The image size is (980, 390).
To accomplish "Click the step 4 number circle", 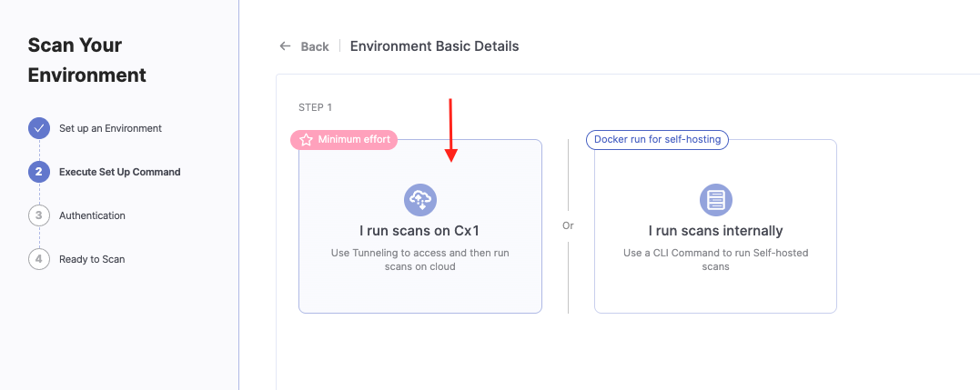I will 39,259.
